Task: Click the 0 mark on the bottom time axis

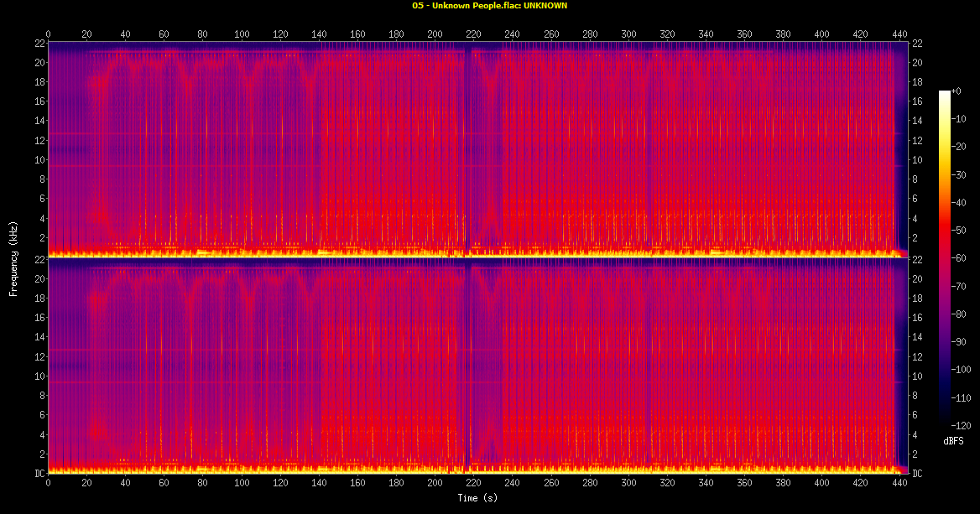Action: click(x=48, y=484)
